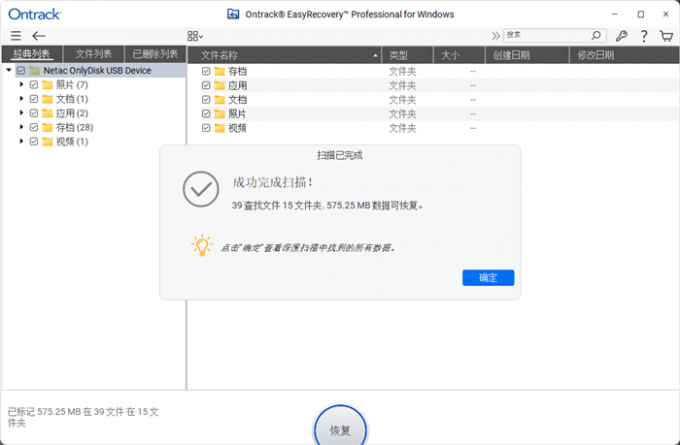Image resolution: width=680 pixels, height=445 pixels.
Task: Click the magnifier search icon
Action: click(596, 35)
